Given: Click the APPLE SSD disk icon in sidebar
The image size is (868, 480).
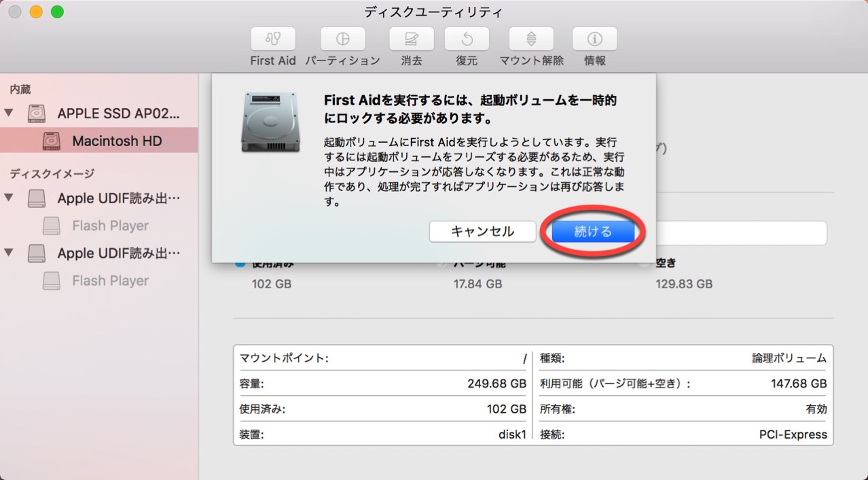Looking at the screenshot, I should click(37, 114).
